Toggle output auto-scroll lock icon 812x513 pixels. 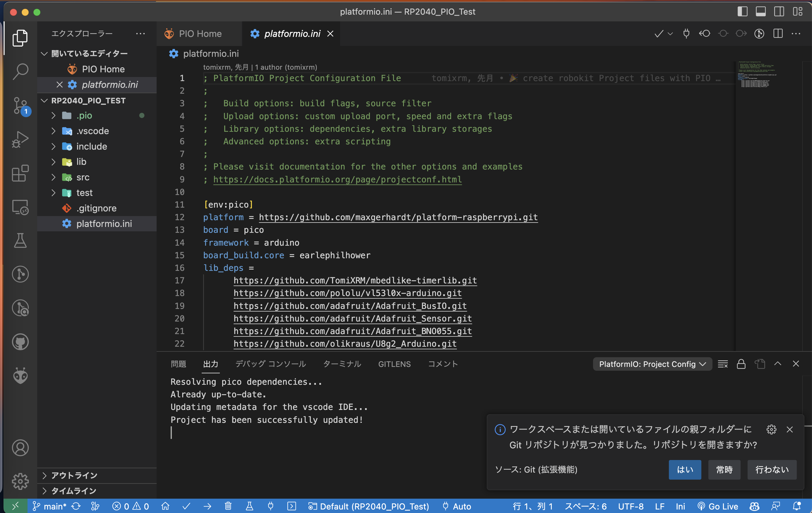click(741, 364)
